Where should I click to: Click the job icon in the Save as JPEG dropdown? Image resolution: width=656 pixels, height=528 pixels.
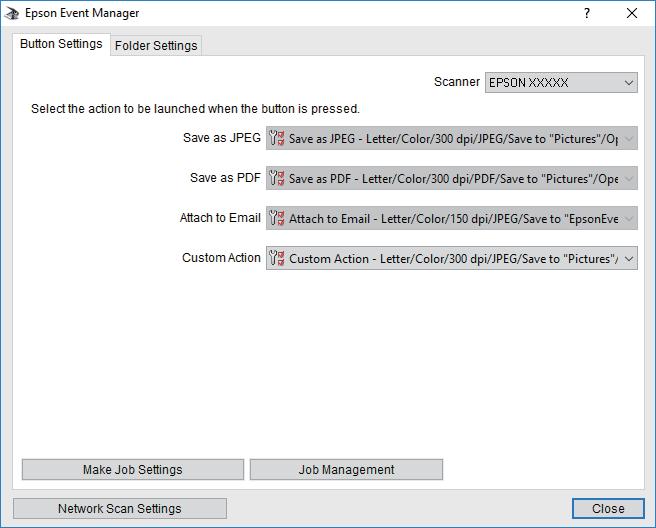coord(277,138)
